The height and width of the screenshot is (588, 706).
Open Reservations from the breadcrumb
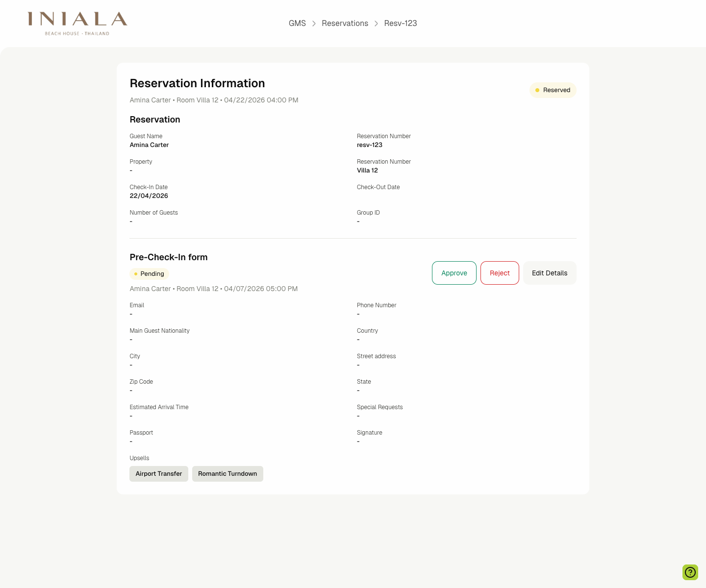click(x=345, y=23)
